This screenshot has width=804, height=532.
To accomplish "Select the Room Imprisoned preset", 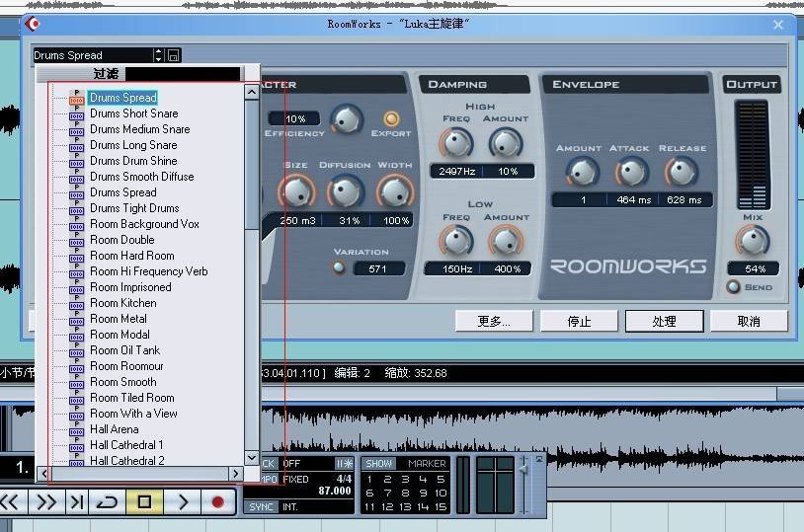I will [x=130, y=287].
